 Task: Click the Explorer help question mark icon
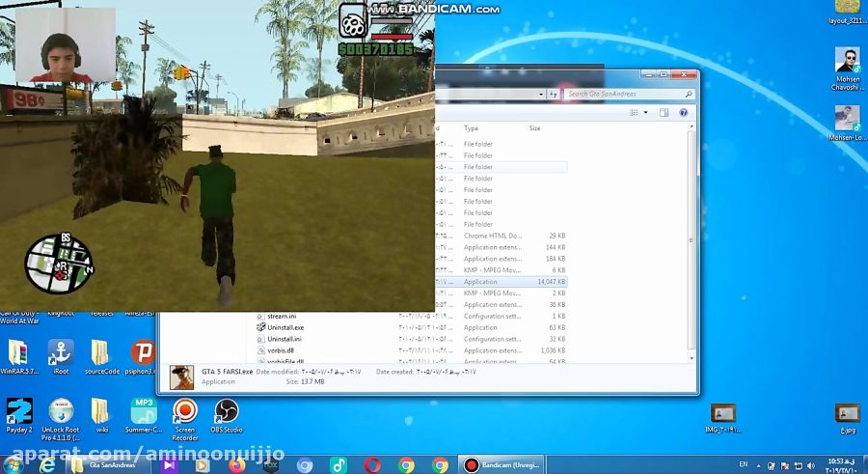point(683,113)
